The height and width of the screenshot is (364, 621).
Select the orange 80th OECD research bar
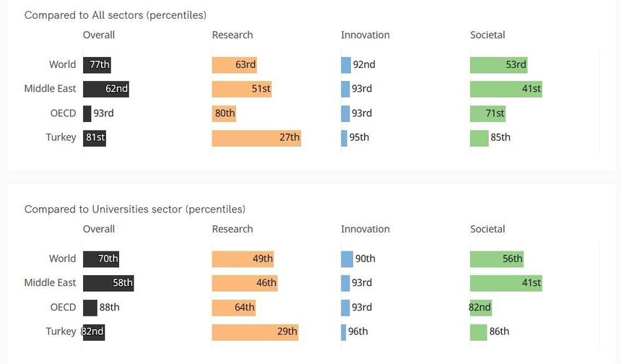[x=224, y=113]
